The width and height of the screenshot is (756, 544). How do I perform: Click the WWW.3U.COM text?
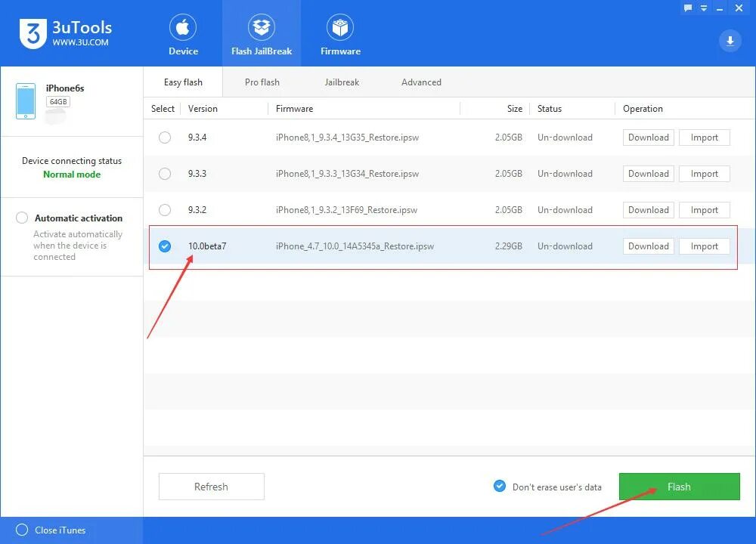tap(80, 42)
